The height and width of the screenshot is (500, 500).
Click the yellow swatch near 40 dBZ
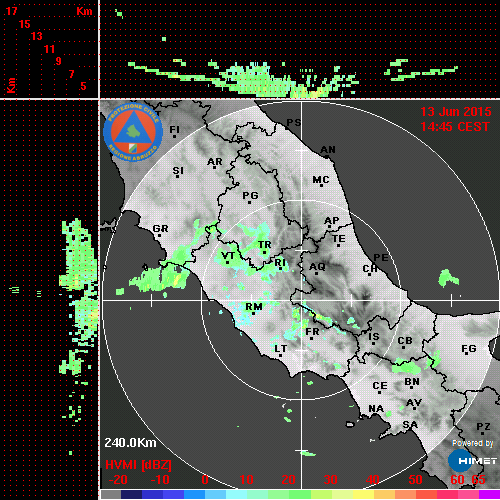[x=363, y=494]
